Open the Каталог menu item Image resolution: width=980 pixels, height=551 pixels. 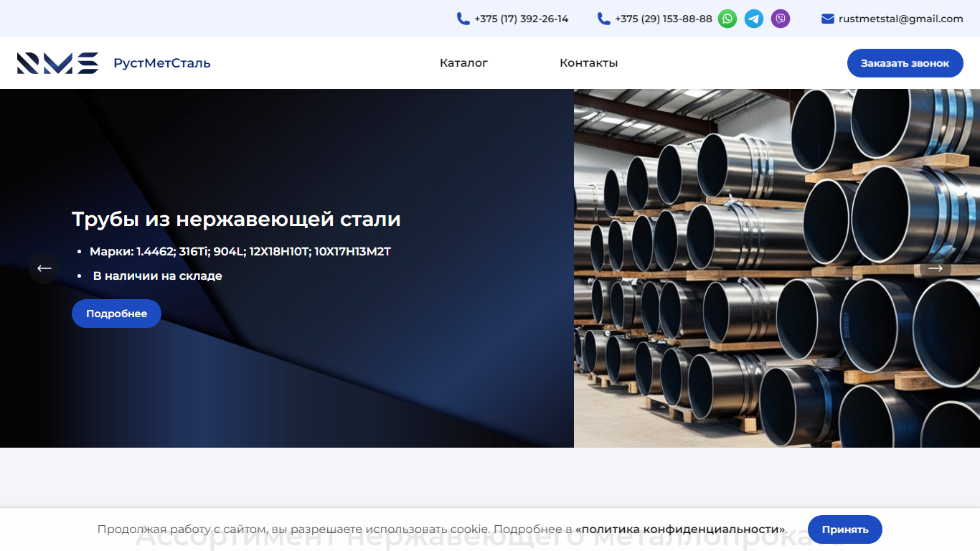tap(463, 63)
